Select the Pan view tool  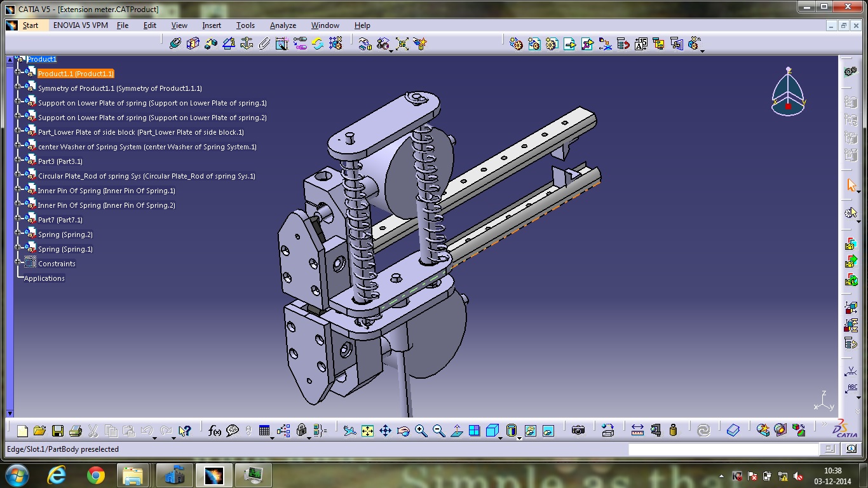pos(385,430)
